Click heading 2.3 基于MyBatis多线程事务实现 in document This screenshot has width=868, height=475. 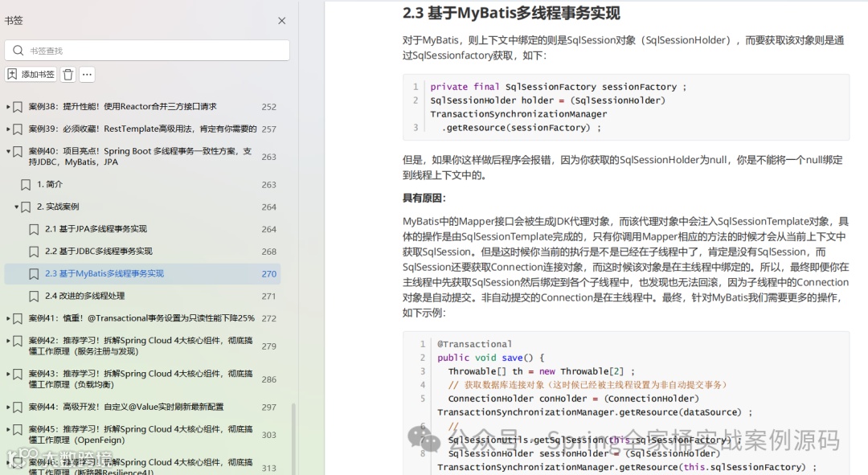coord(511,13)
